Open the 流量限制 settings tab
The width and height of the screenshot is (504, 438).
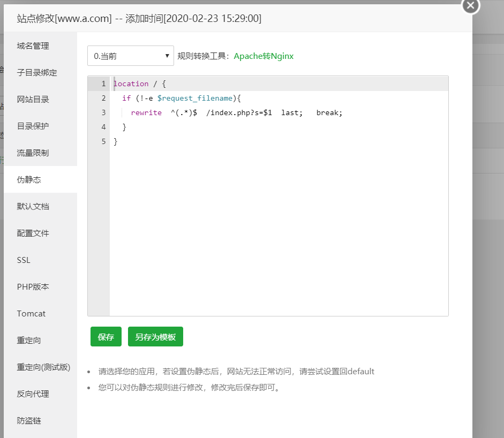click(33, 153)
